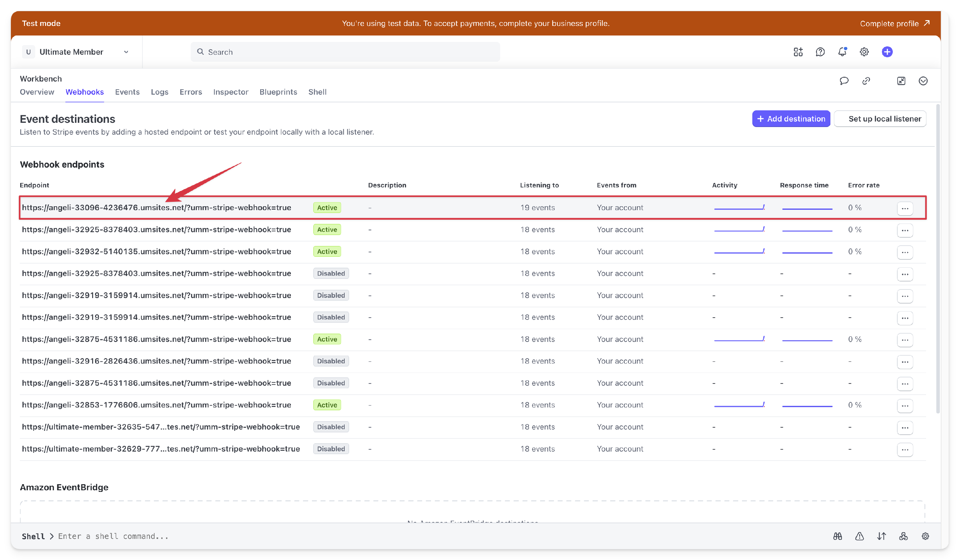The image size is (960, 560).
Task: Click the Workbench collapse chevron circle icon
Action: click(923, 81)
